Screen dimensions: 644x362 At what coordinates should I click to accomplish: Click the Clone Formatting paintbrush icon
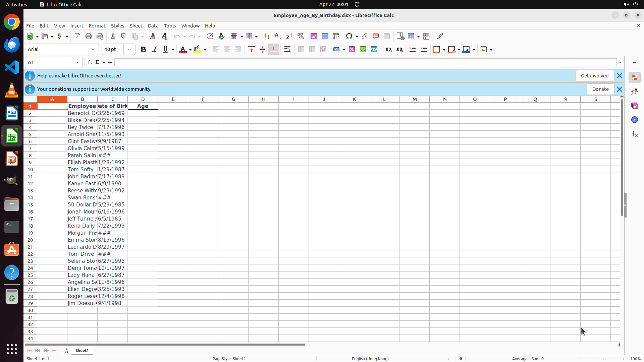153,36
